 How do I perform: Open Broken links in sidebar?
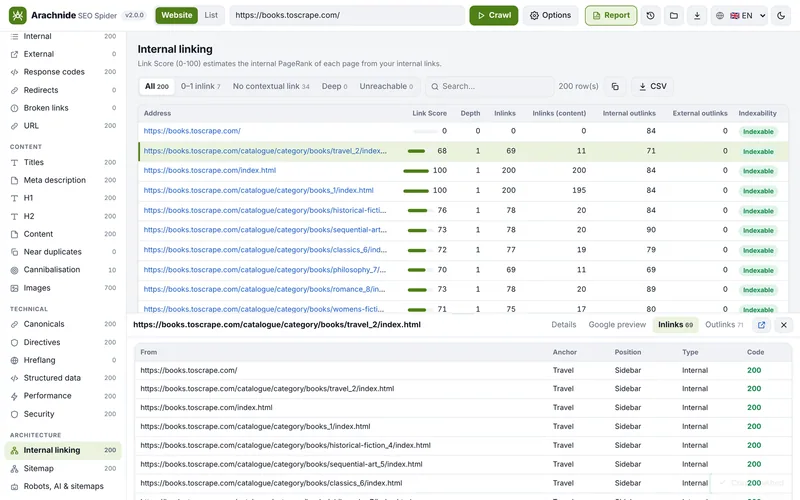[63, 108]
